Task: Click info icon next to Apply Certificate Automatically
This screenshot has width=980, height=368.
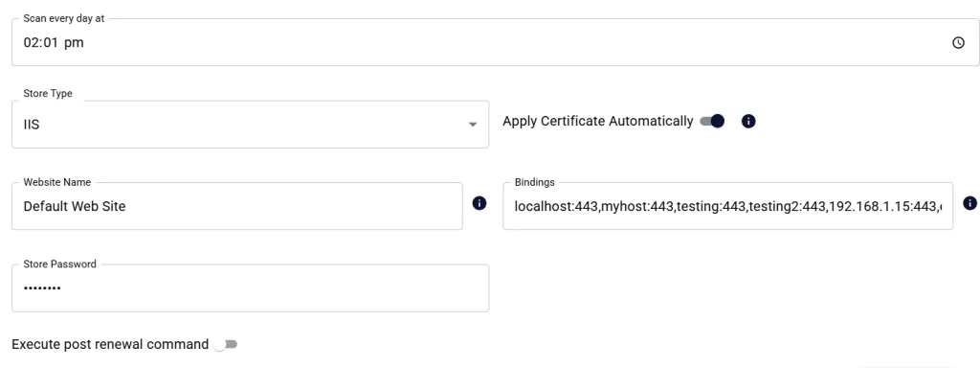Action: tap(748, 122)
